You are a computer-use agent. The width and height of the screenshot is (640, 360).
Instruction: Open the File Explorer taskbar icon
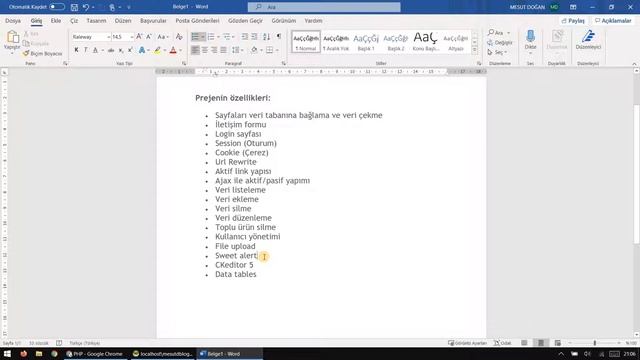pos(39,353)
